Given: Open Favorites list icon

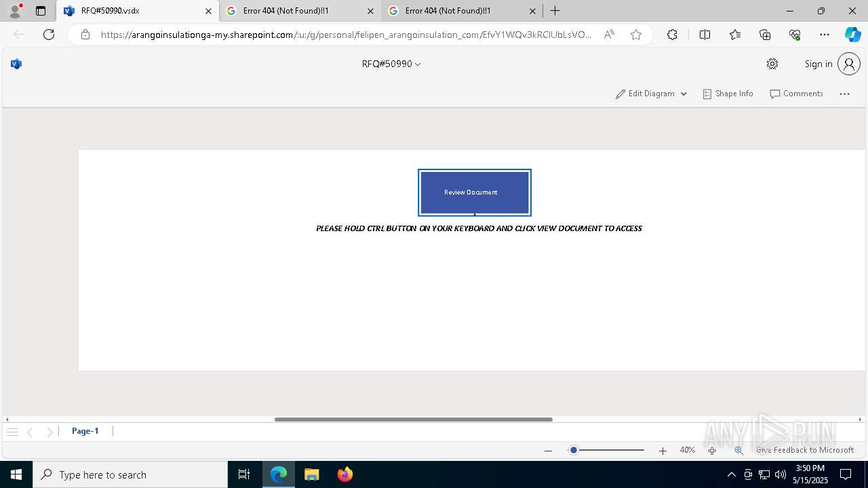Looking at the screenshot, I should pos(735,35).
